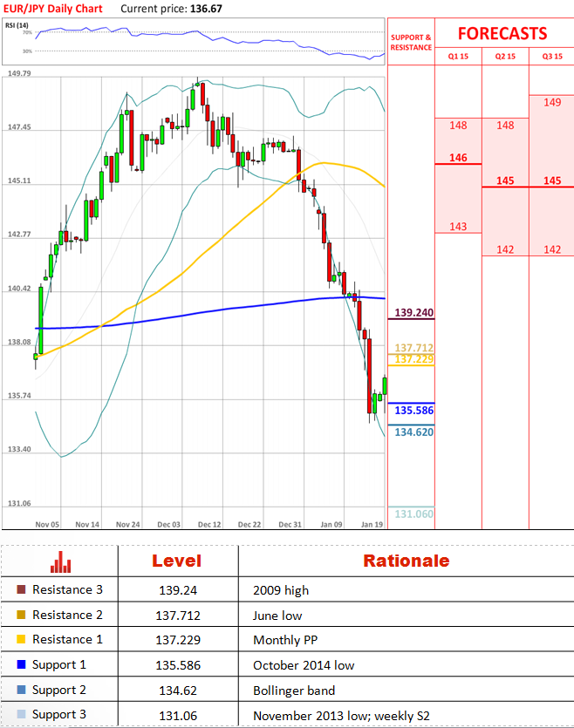
Task: Click the RSI 30% threshold label
Action: [x=27, y=51]
